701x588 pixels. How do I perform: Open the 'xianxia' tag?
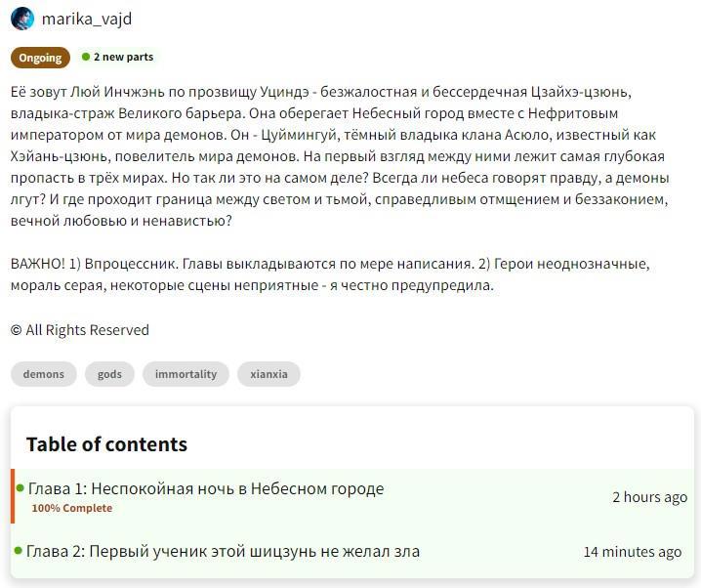pyautogui.click(x=268, y=374)
